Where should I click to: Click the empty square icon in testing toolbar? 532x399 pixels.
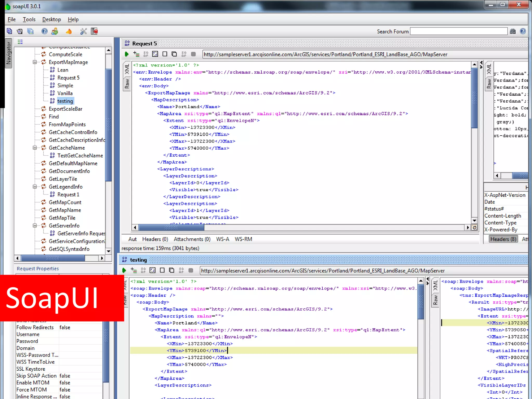pyautogui.click(x=162, y=270)
